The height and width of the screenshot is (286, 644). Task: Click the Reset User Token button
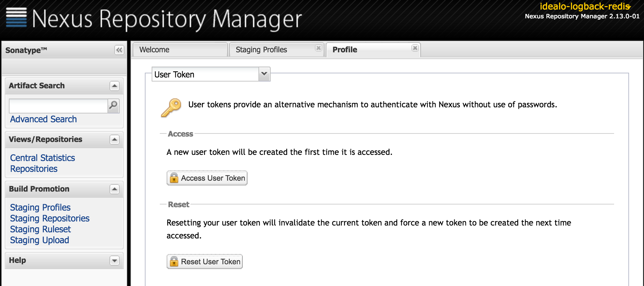click(x=205, y=262)
